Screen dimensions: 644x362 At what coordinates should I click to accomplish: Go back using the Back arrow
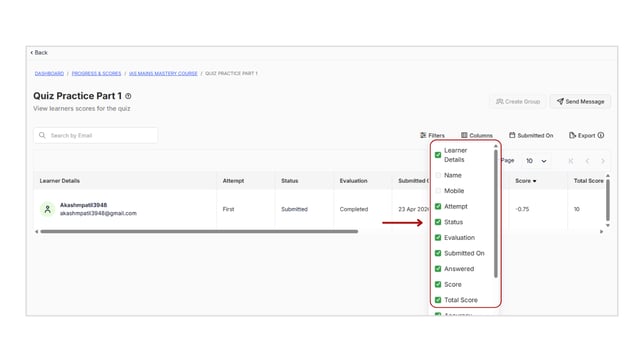(x=39, y=53)
